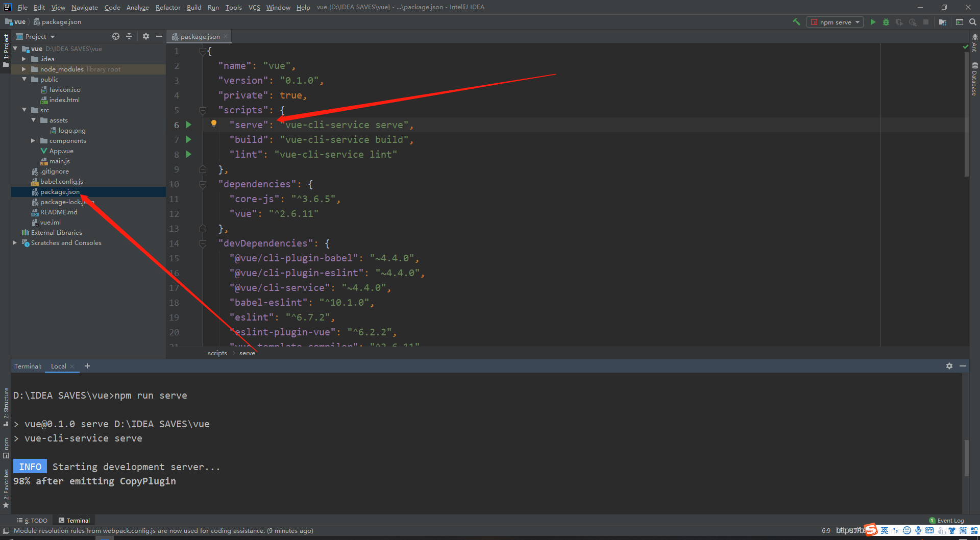This screenshot has width=980, height=540.
Task: Open the Tools menu
Action: 234,7
